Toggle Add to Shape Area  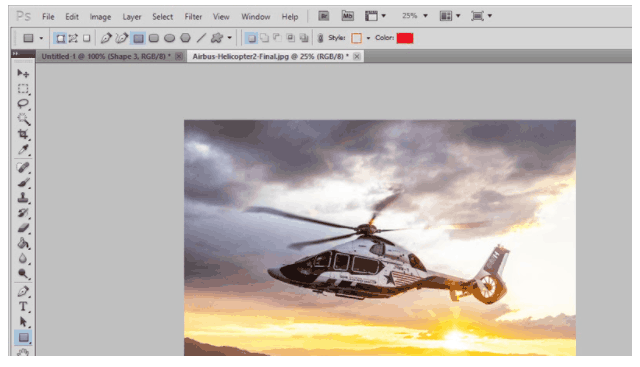pos(264,38)
